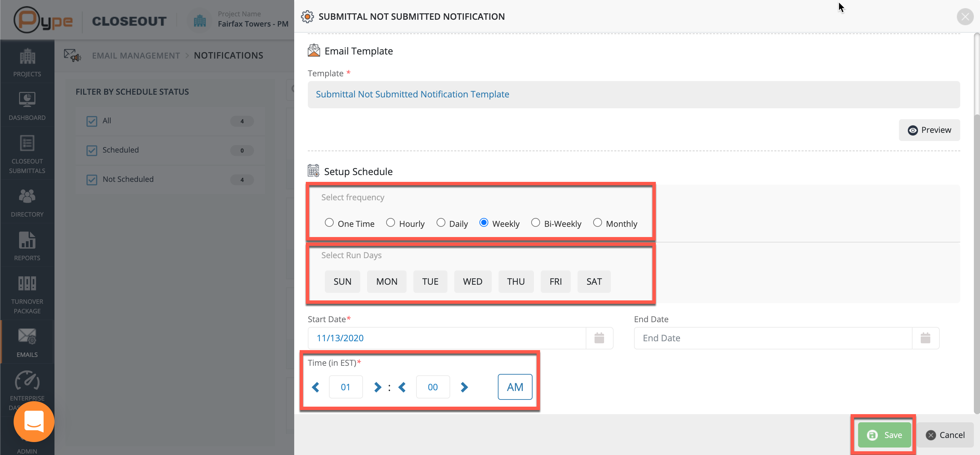Open the Dashboard sidebar icon

pyautogui.click(x=27, y=100)
